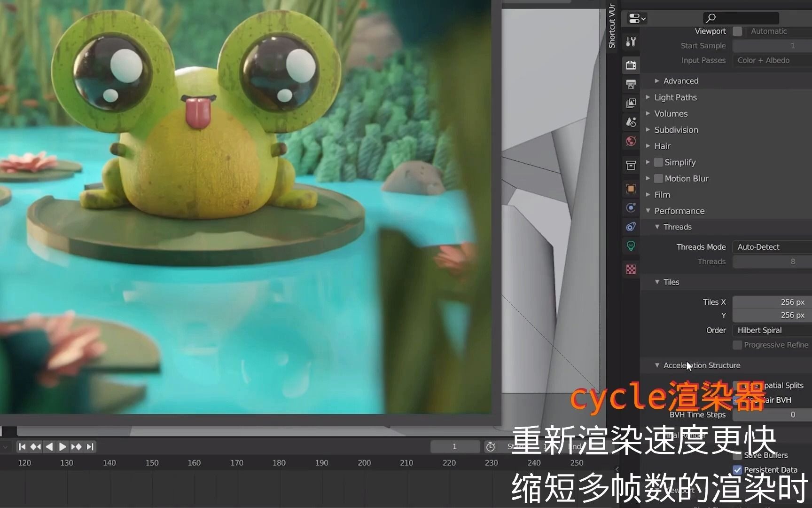
Task: Change the tile Order from Hilbert Spiral
Action: [771, 330]
